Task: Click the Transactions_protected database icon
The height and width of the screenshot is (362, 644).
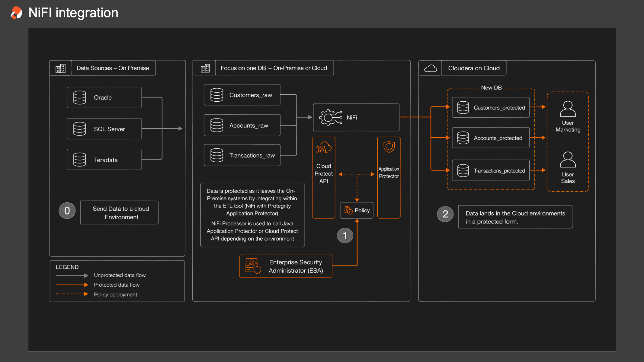Action: [463, 170]
